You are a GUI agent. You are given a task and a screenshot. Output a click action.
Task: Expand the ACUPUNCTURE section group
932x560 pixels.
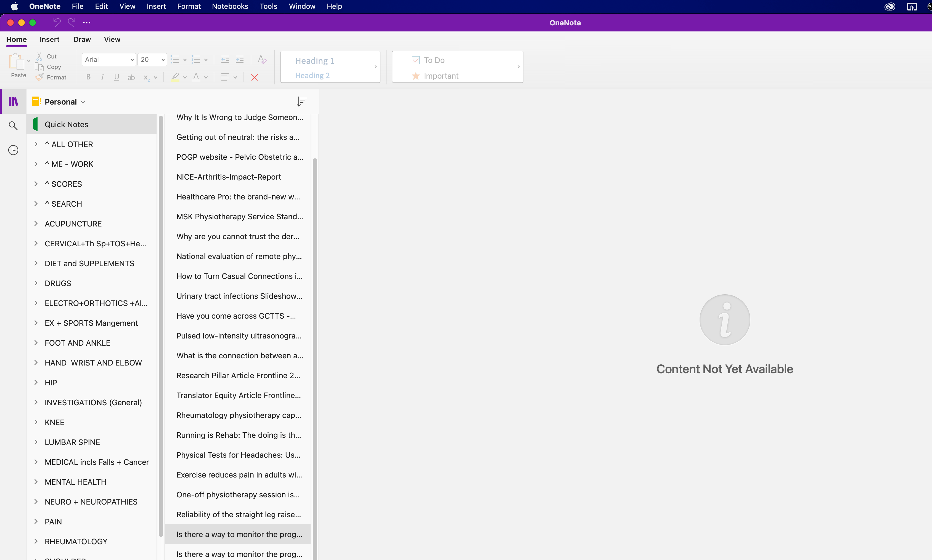pos(36,223)
